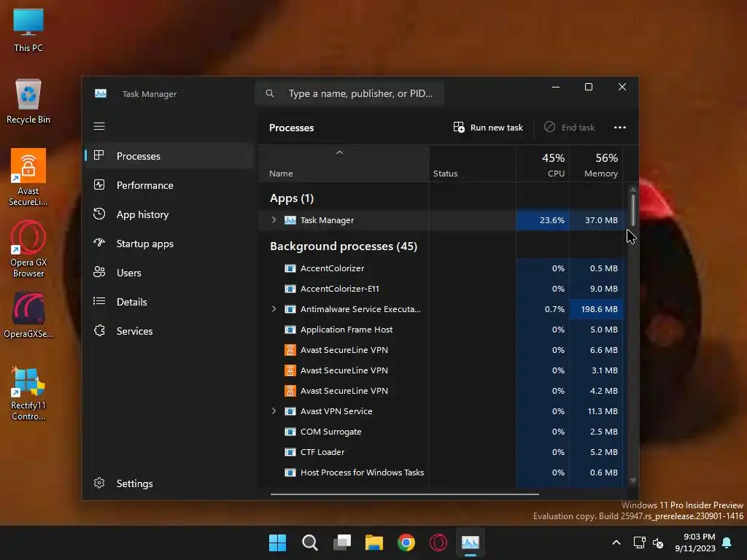Screen dimensions: 747x560
Task: Click the Task Manager taskbar icon
Action: click(471, 542)
